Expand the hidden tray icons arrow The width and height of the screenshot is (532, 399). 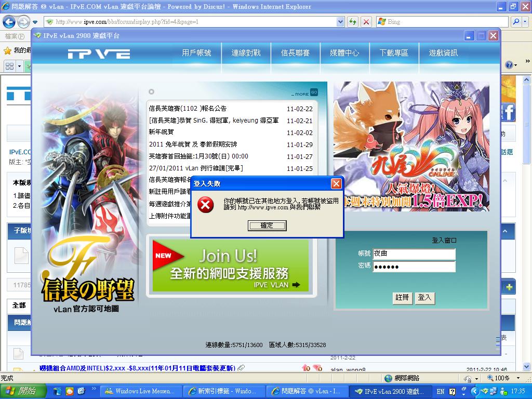[474, 392]
